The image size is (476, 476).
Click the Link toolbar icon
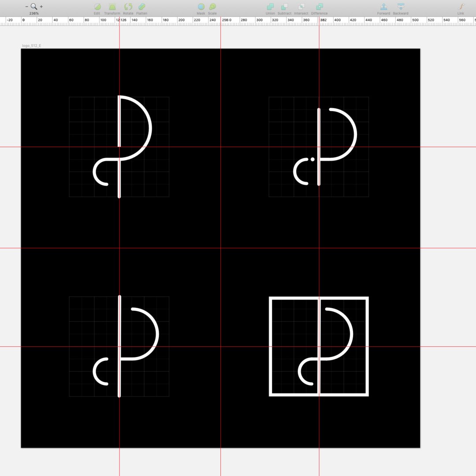click(461, 7)
